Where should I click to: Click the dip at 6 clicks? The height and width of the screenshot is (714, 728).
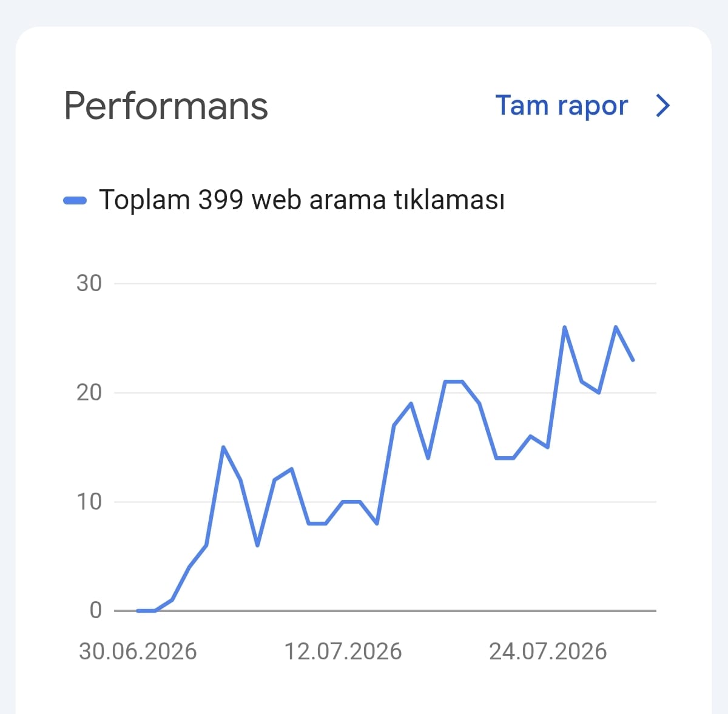tap(258, 545)
